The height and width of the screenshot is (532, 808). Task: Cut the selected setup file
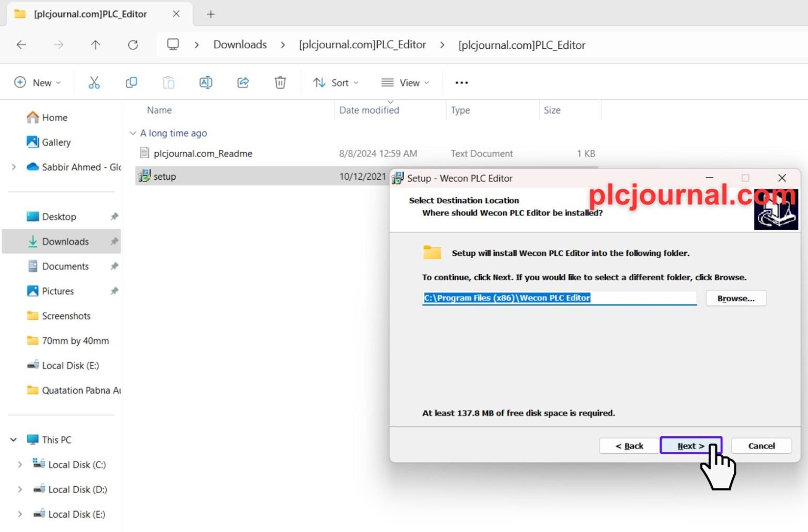coord(94,82)
